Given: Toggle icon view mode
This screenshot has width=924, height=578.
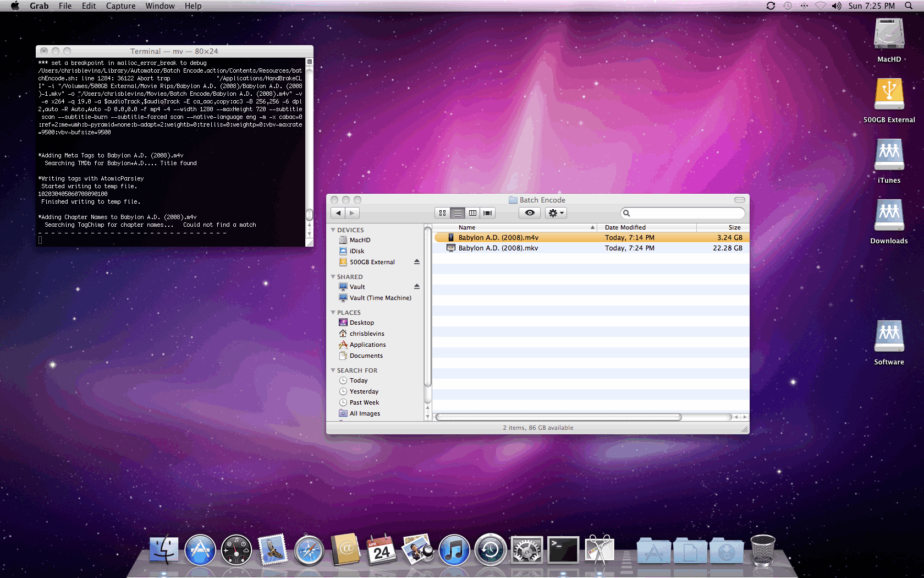Looking at the screenshot, I should (442, 213).
